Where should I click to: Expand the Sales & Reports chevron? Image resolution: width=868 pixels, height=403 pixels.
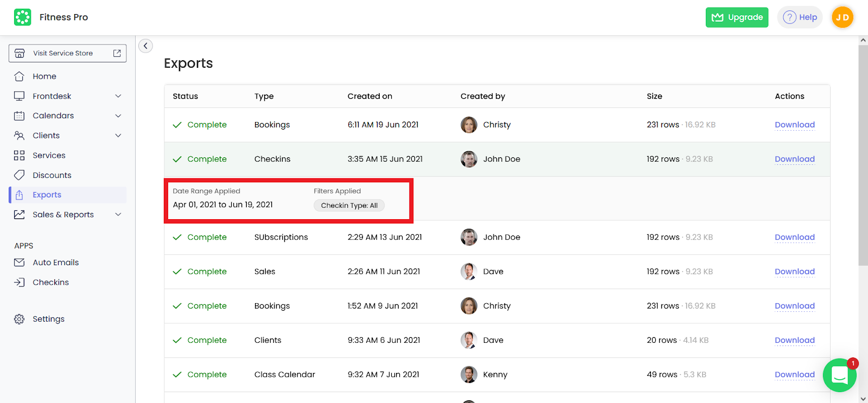[118, 215]
